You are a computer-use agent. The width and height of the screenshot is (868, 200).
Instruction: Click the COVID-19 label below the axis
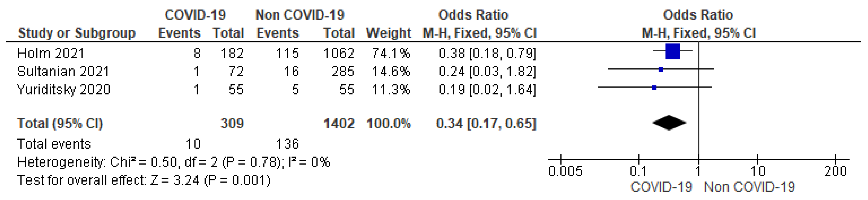(x=661, y=187)
